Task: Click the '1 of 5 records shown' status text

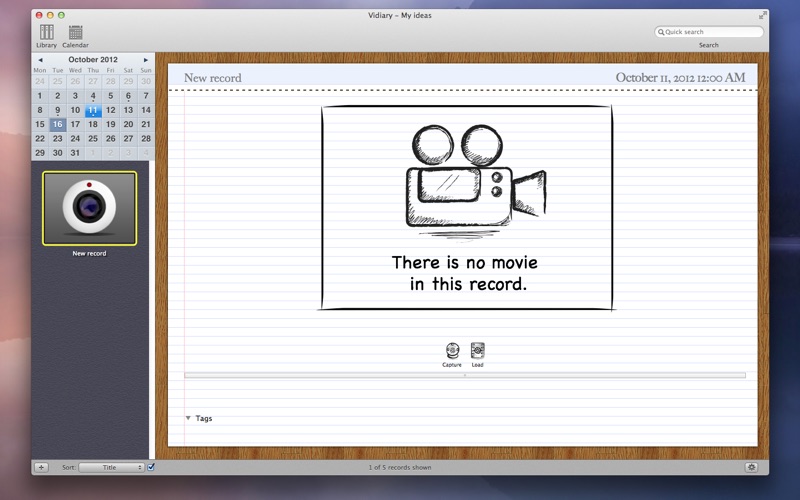Action: [x=400, y=467]
